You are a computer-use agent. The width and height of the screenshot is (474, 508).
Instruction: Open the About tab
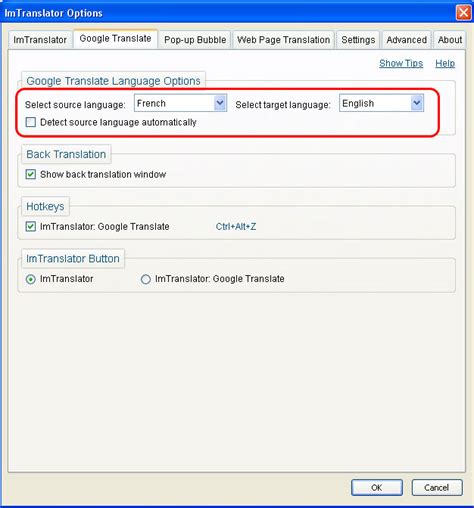coord(450,40)
